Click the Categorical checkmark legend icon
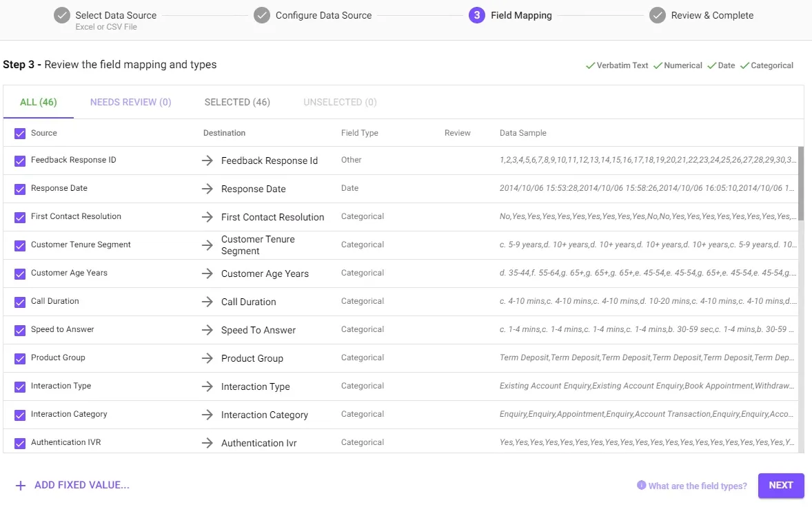 (744, 65)
